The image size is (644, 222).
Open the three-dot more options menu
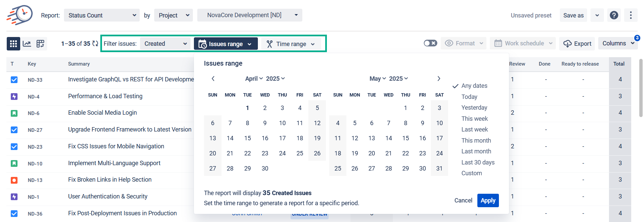click(x=631, y=15)
